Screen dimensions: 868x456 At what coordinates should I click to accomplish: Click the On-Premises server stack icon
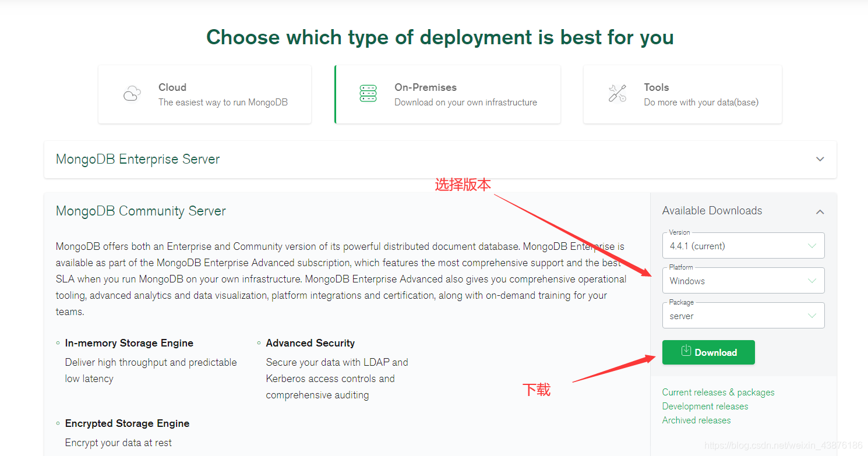(x=368, y=94)
